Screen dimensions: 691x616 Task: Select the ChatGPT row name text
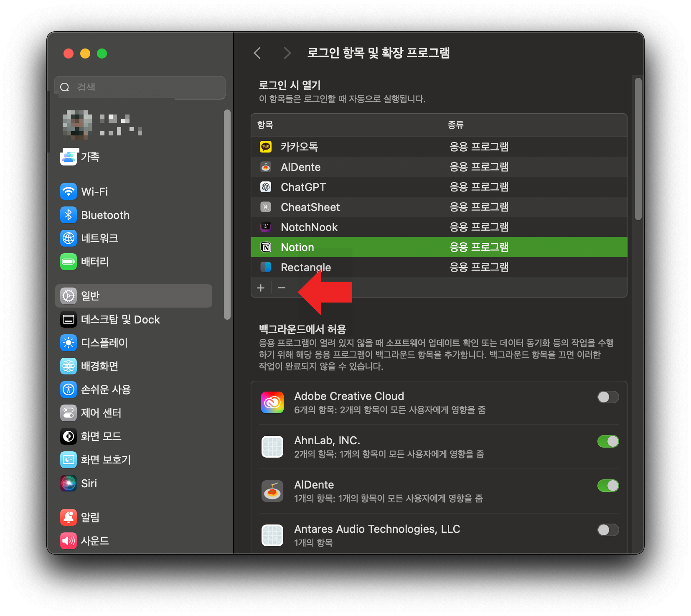coord(303,187)
